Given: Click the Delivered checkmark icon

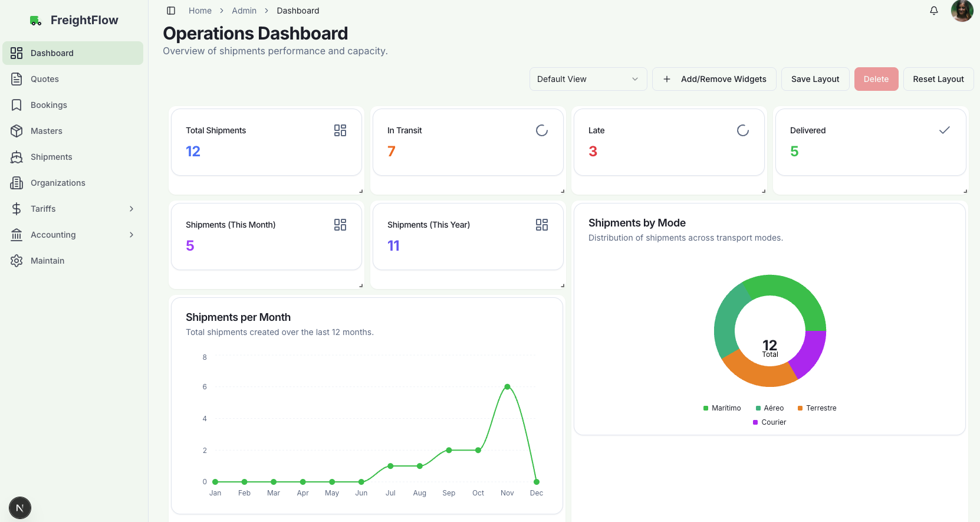Looking at the screenshot, I should coord(945,130).
